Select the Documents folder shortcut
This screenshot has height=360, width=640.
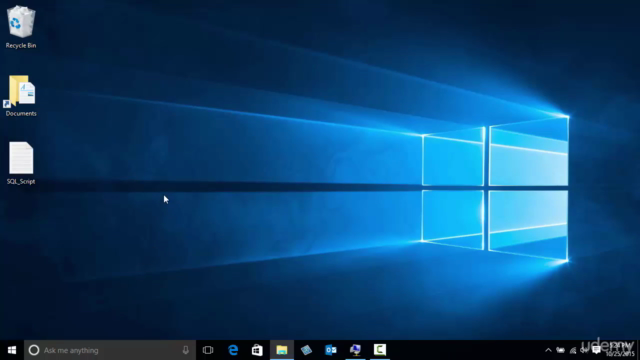pyautogui.click(x=21, y=96)
